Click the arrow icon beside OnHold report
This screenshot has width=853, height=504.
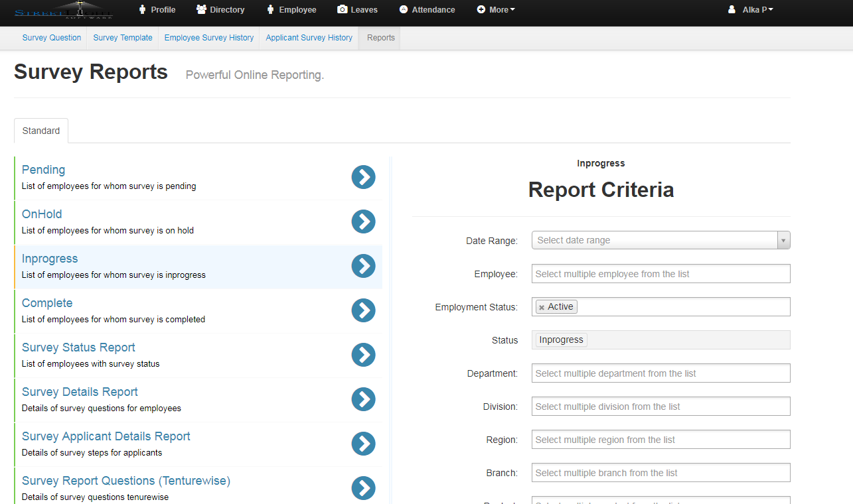point(363,221)
